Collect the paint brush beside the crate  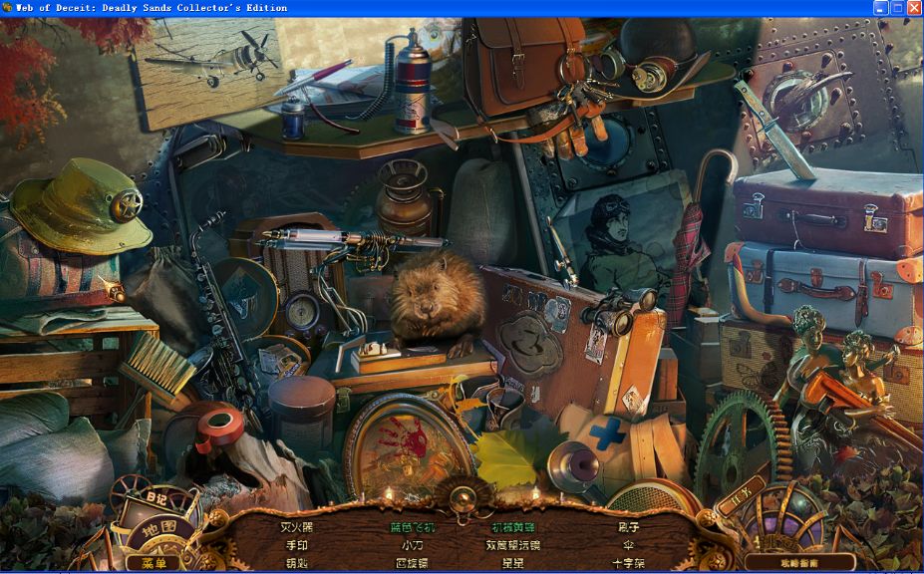[156, 369]
